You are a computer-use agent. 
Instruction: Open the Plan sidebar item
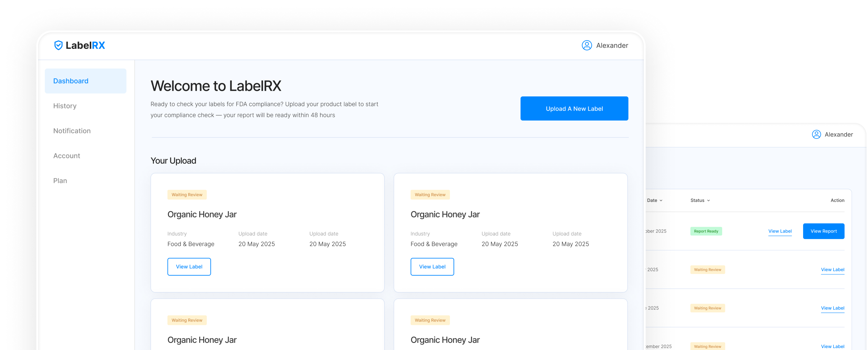pyautogui.click(x=60, y=181)
